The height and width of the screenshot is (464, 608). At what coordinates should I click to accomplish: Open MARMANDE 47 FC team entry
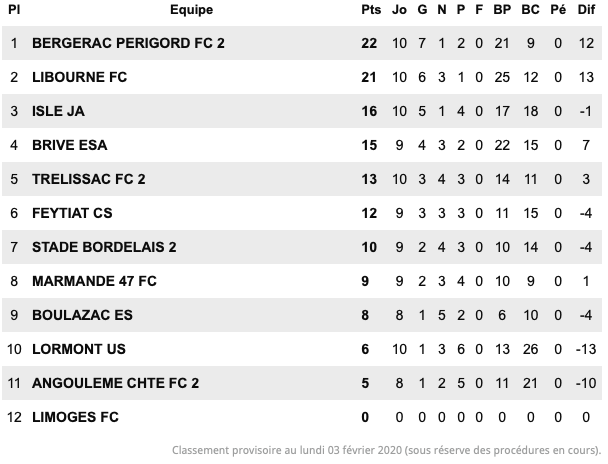coord(94,281)
